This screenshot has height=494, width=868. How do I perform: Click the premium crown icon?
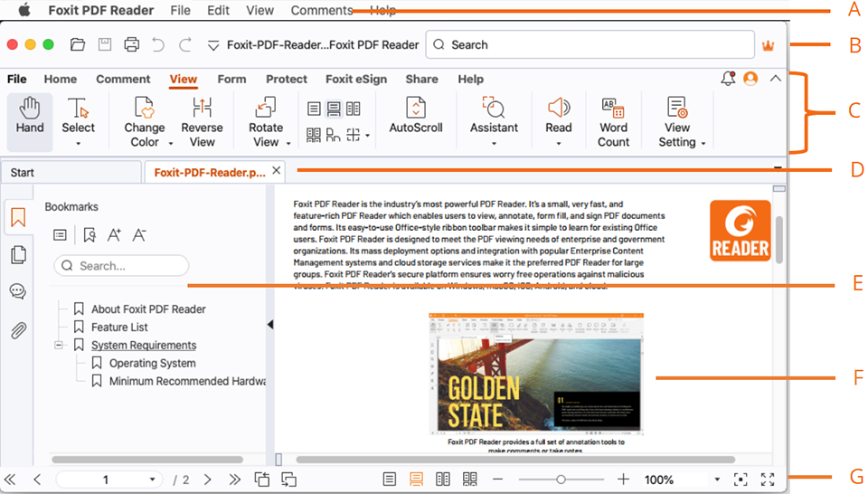point(769,46)
